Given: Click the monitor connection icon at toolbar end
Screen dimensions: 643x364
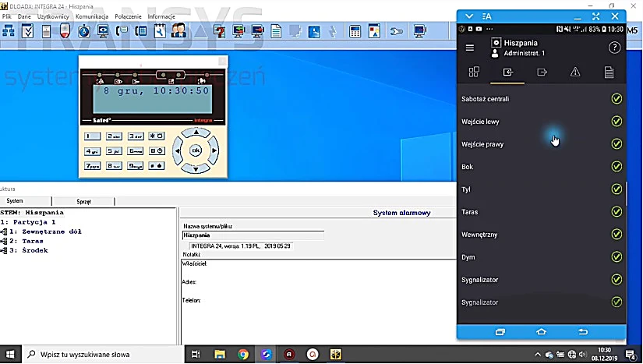Looking at the screenshot, I should click(420, 31).
